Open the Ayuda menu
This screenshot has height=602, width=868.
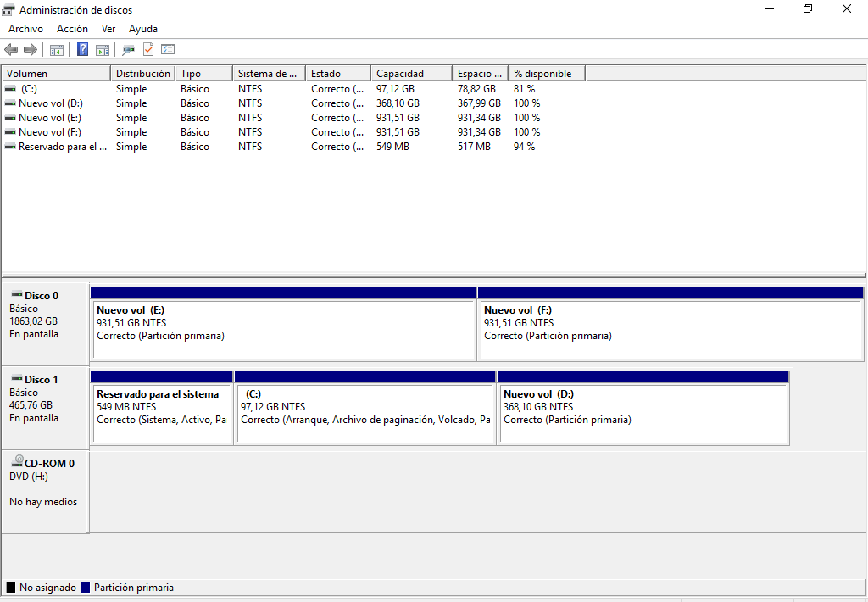[x=143, y=29]
